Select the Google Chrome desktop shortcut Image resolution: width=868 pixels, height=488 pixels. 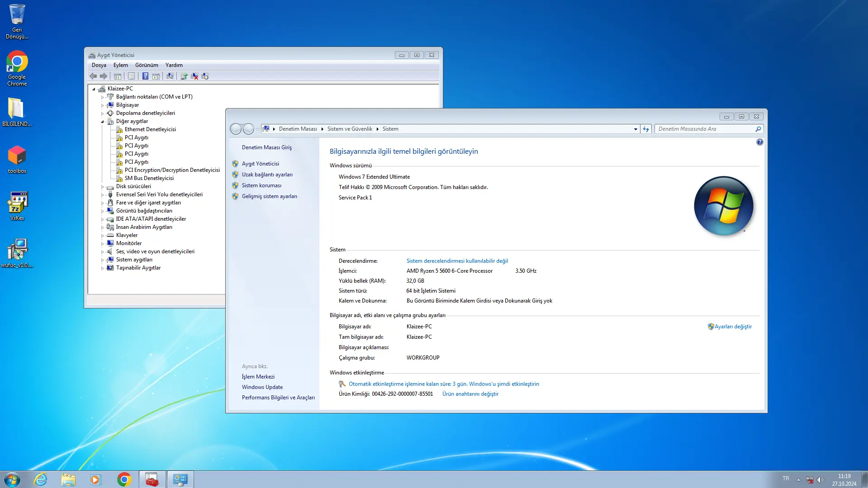17,69
